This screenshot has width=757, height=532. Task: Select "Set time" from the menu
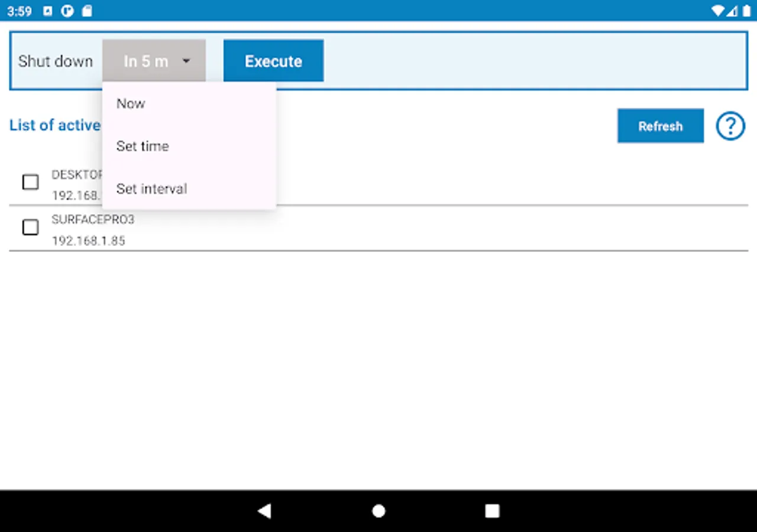point(143,146)
